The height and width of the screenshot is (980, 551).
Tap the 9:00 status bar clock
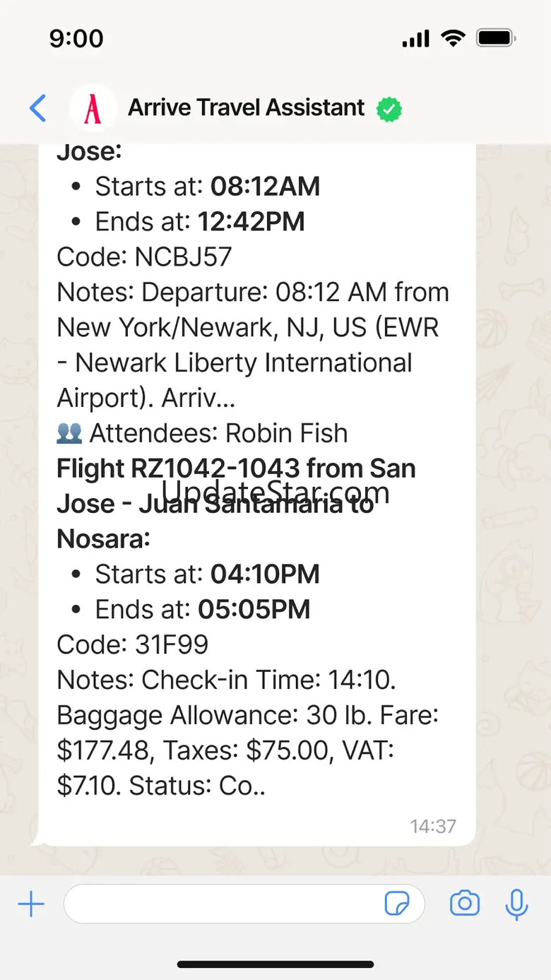(76, 38)
